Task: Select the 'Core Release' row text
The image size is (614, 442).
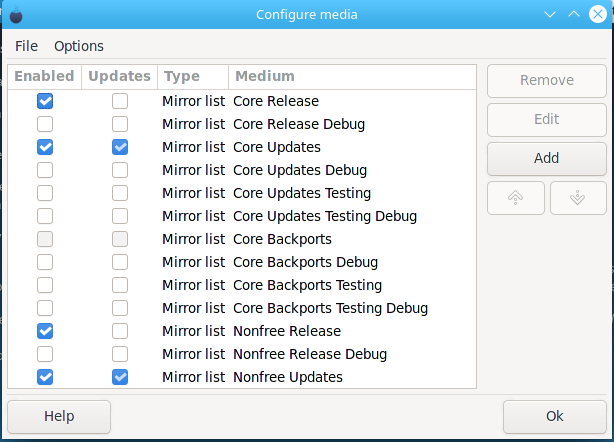Action: [x=276, y=101]
